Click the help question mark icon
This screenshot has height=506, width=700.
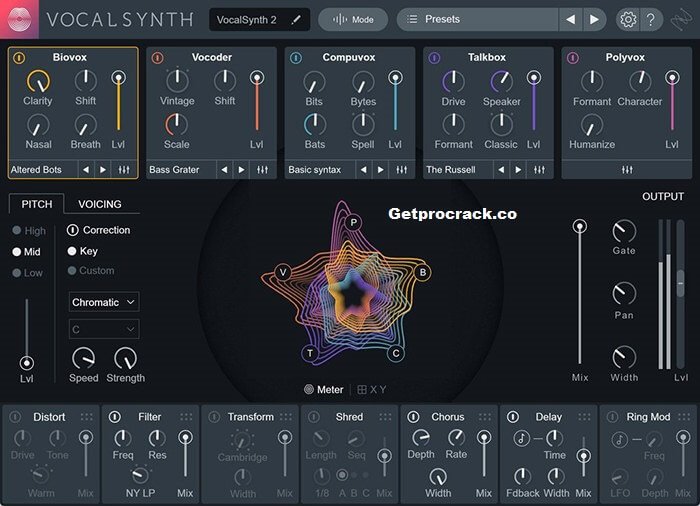651,19
